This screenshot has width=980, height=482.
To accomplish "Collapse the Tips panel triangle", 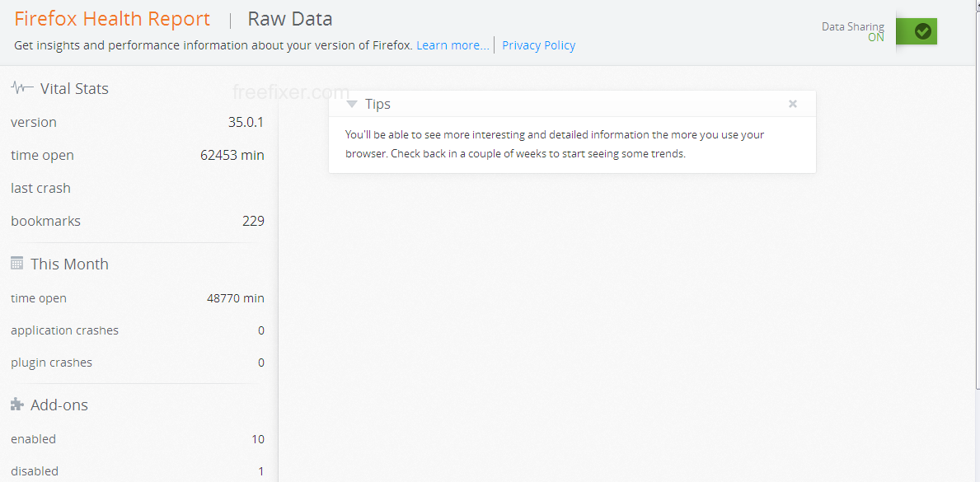I will coord(352,104).
